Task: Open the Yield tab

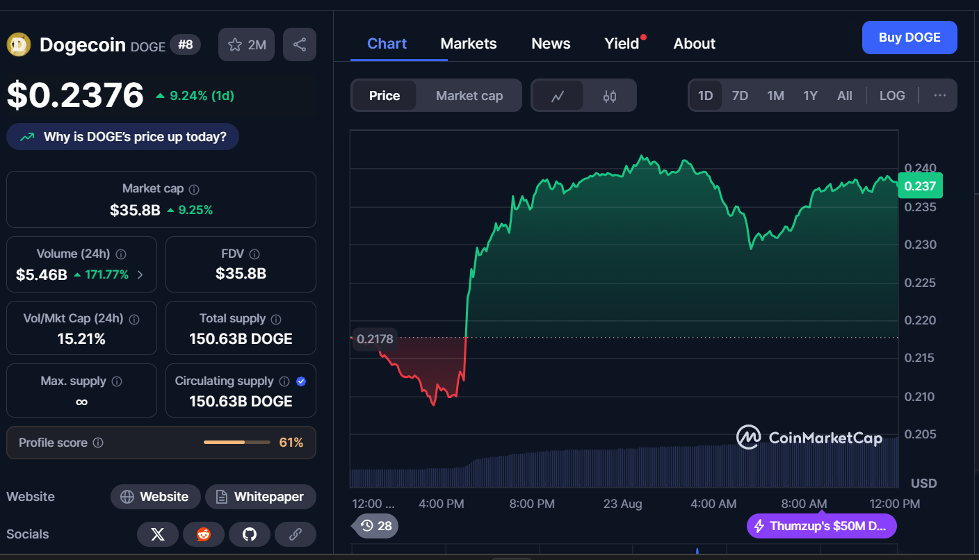Action: coord(622,43)
